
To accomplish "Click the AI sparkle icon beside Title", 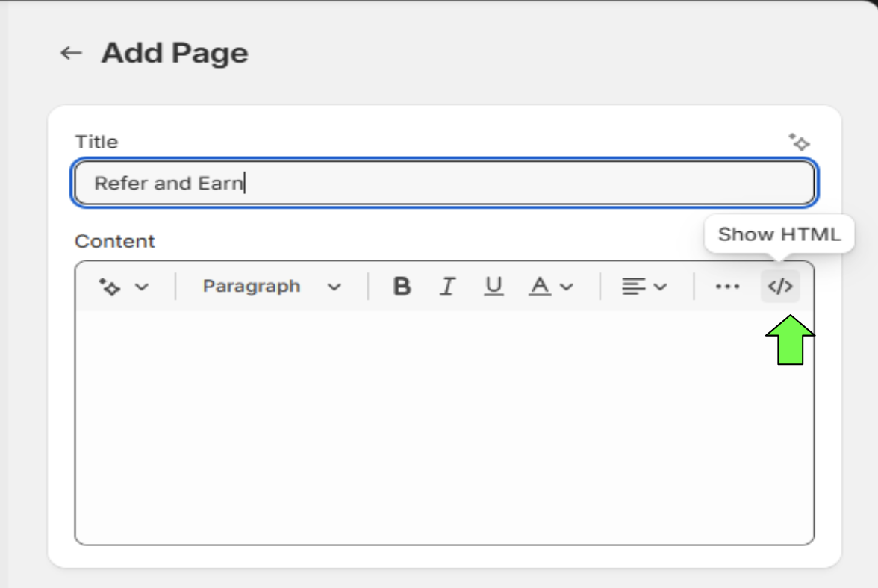I will [799, 142].
